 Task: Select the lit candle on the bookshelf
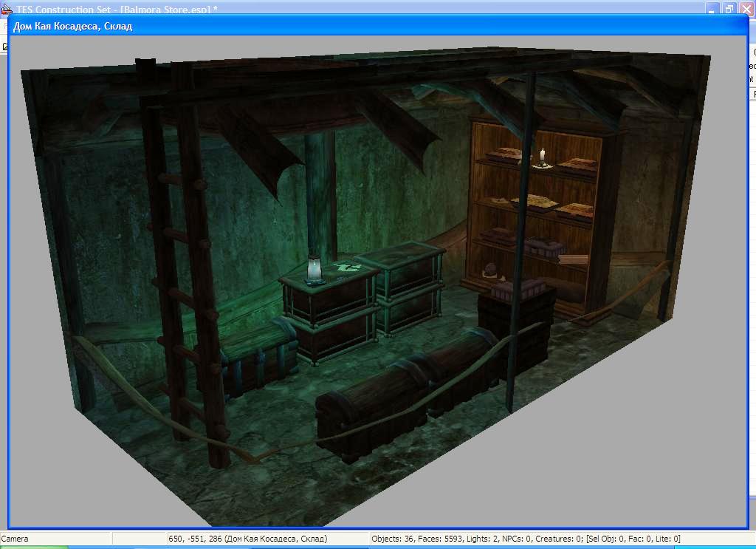(543, 159)
